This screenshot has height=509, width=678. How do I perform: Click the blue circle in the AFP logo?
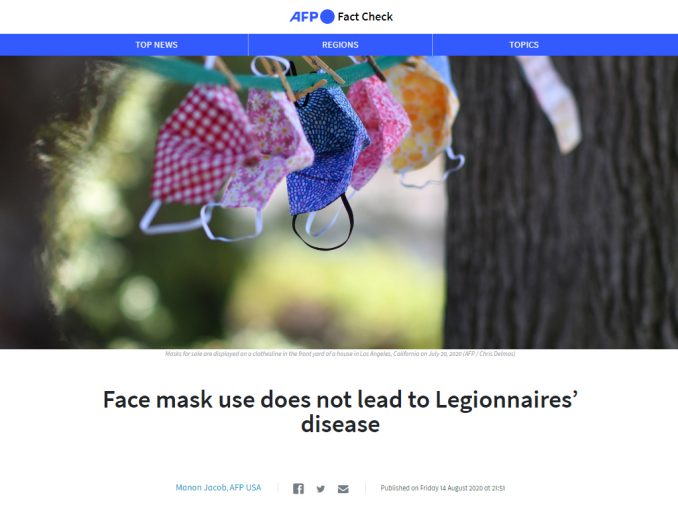coord(327,17)
